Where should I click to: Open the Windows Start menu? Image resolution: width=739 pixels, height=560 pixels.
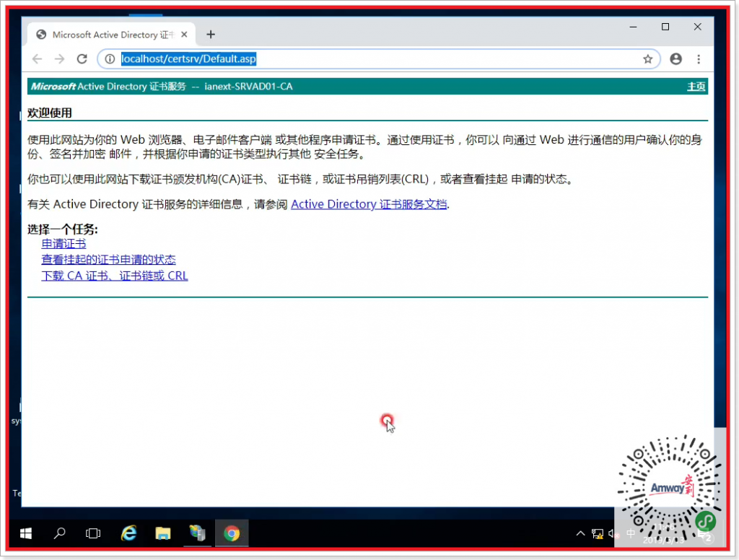point(26,533)
